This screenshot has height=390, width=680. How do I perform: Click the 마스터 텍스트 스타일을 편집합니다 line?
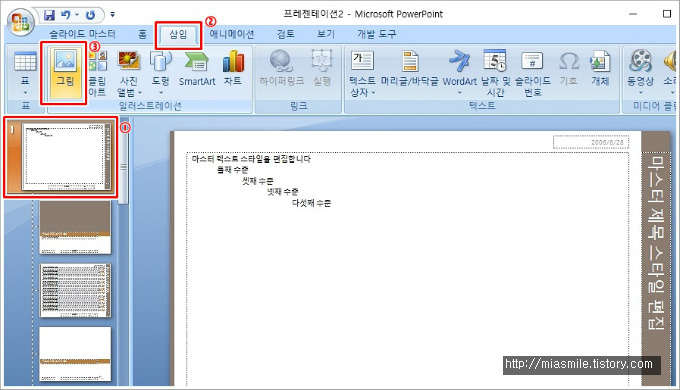(251, 159)
